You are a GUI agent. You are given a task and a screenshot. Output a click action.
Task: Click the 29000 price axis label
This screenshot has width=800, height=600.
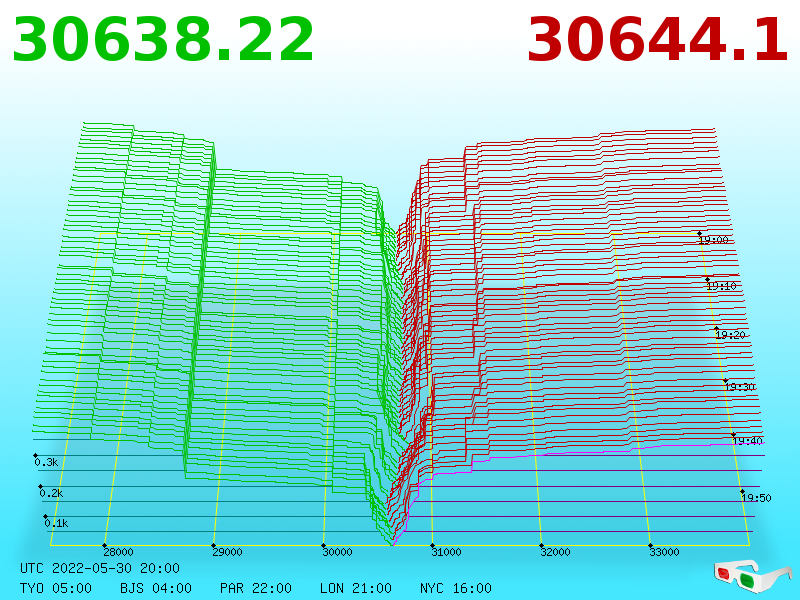click(x=228, y=552)
